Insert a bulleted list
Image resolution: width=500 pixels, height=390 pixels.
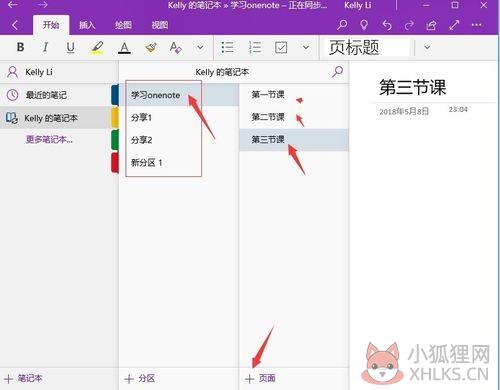(227, 47)
